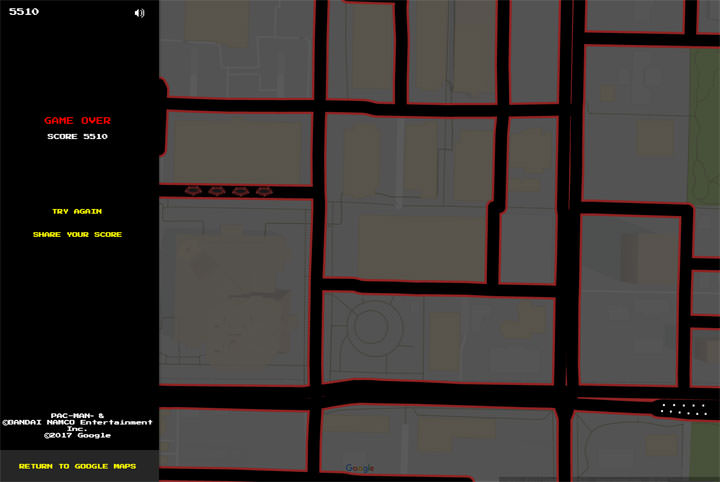Click the red GAME OVER heading
The height and width of the screenshot is (482, 720).
[77, 120]
